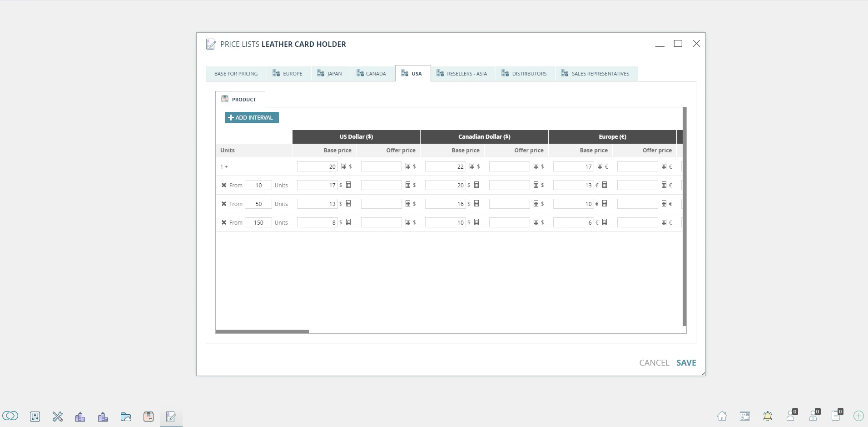This screenshot has height=427, width=868.
Task: Open calculator for the 1+ US Dollar base price
Action: click(343, 166)
